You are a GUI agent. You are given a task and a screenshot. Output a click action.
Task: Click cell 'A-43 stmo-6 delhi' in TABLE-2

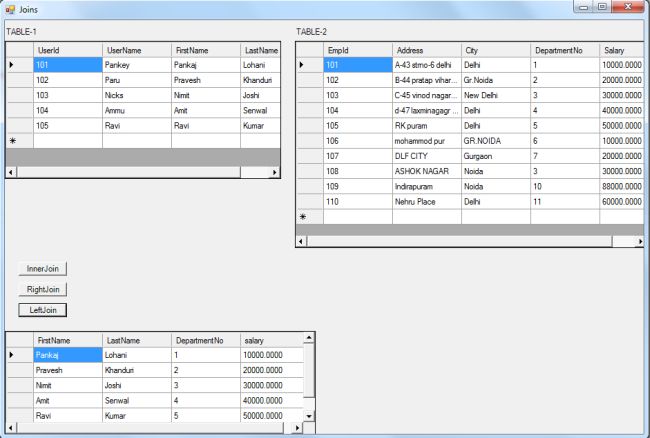pos(427,65)
